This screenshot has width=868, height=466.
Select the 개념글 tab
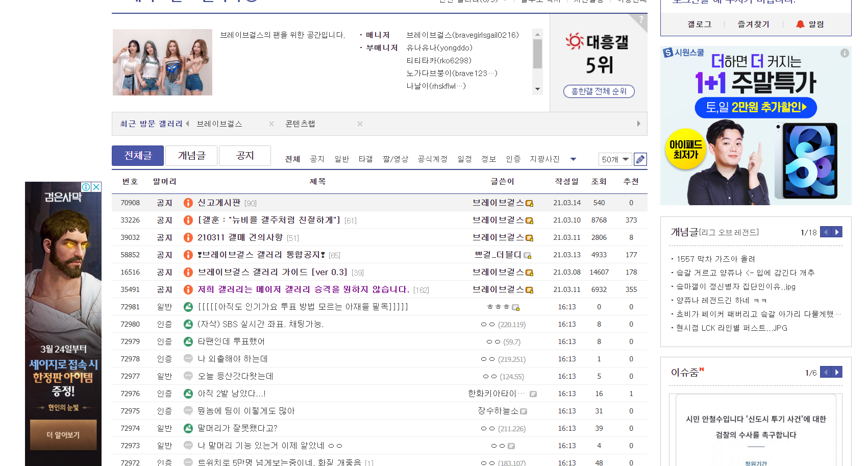pyautogui.click(x=191, y=156)
